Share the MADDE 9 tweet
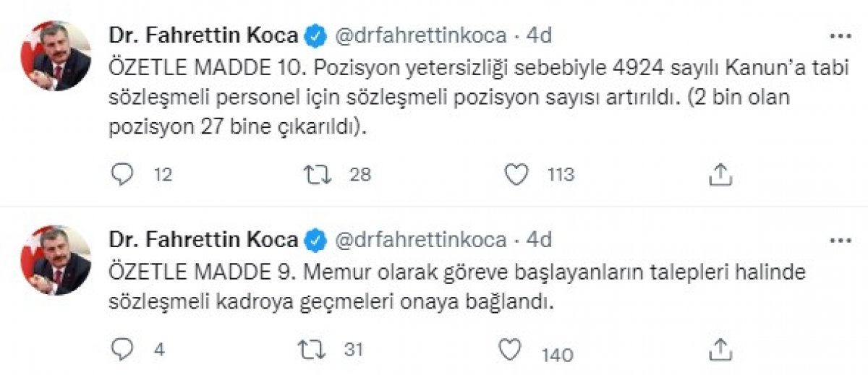 click(718, 349)
